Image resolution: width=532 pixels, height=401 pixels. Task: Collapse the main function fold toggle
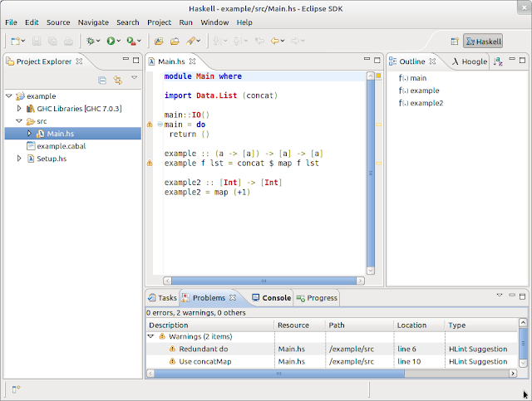point(160,125)
